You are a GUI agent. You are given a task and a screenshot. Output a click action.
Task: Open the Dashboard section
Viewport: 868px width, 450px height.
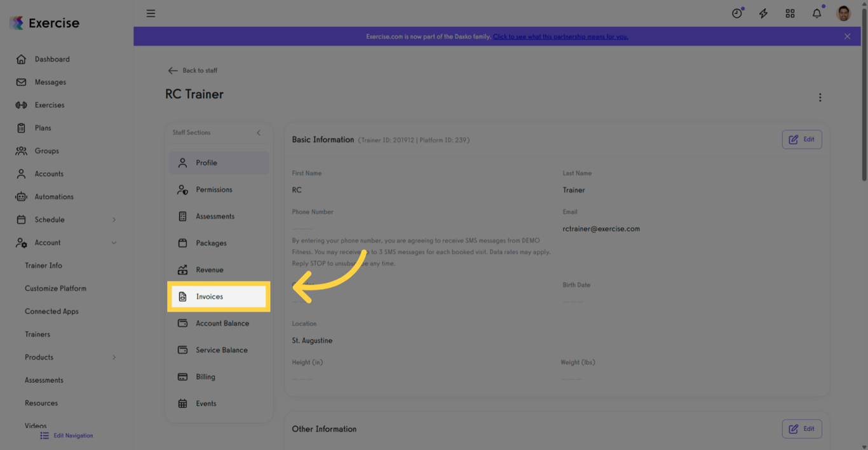51,58
